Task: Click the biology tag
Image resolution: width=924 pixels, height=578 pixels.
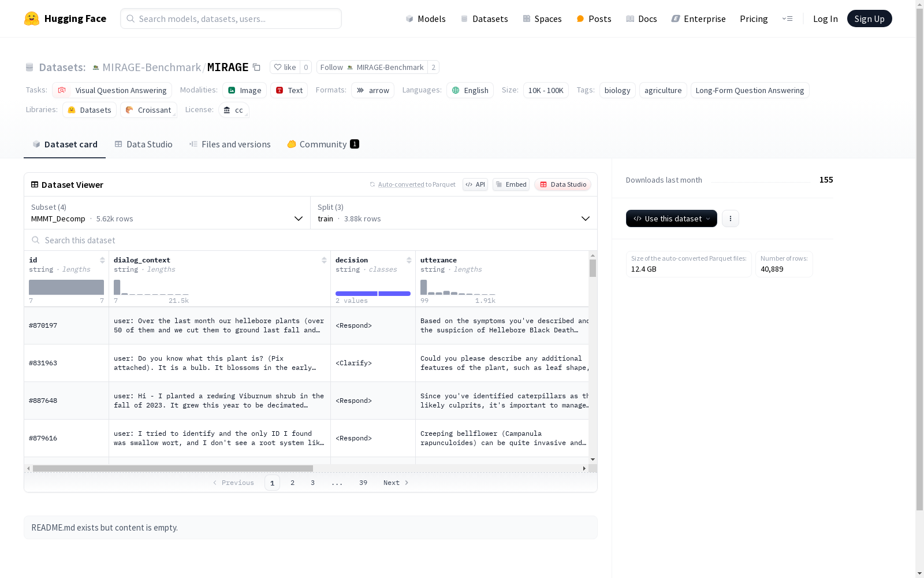Action: pos(617,90)
